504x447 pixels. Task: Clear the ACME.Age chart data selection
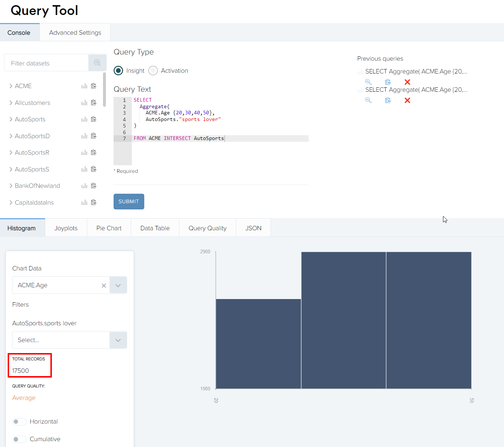point(104,285)
